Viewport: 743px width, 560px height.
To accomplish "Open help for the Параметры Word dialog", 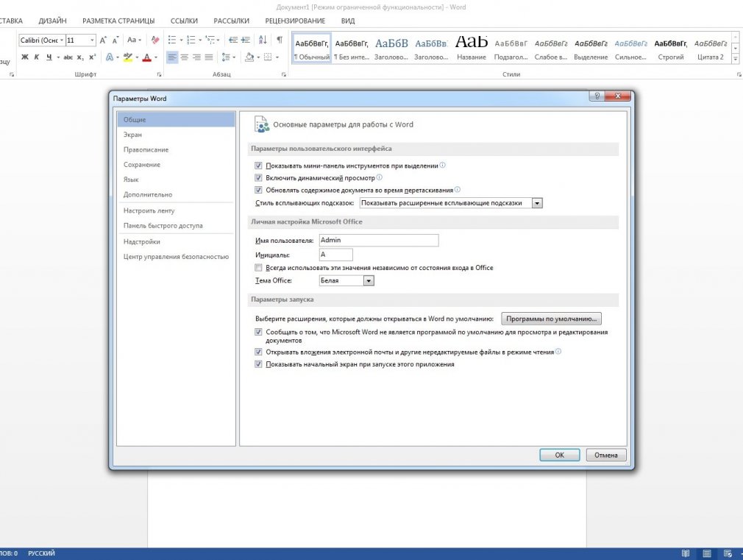I will coord(597,96).
